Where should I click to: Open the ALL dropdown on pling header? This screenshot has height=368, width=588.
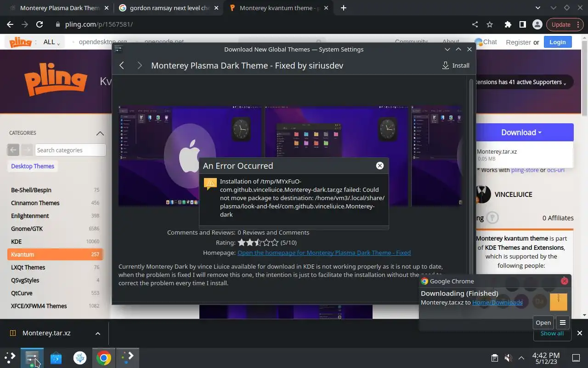pos(52,42)
